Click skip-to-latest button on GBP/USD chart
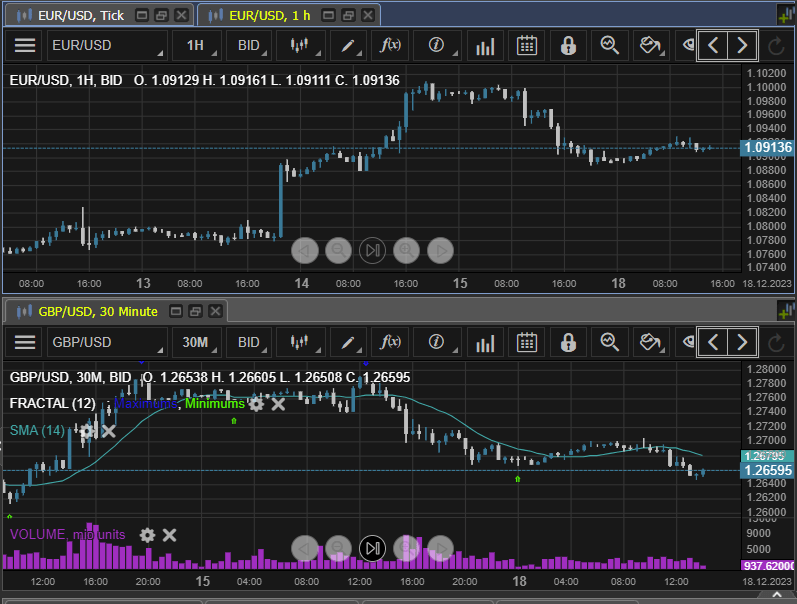 click(x=373, y=548)
